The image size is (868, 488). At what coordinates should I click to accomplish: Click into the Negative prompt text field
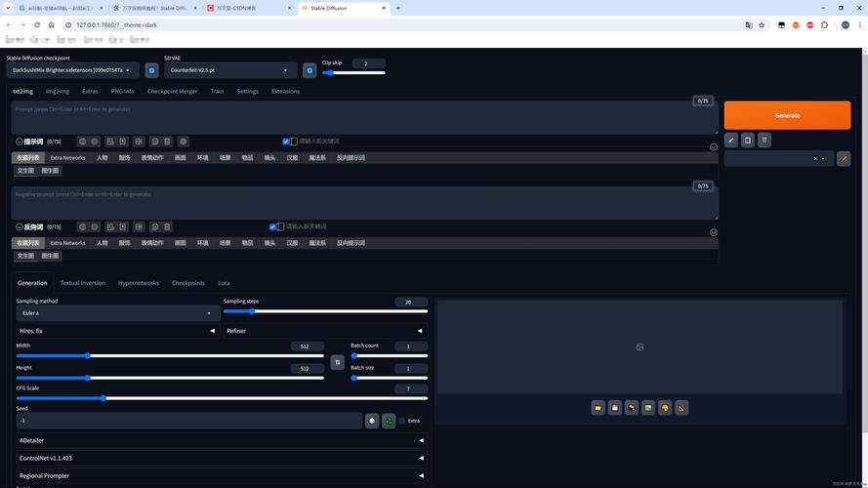point(361,202)
